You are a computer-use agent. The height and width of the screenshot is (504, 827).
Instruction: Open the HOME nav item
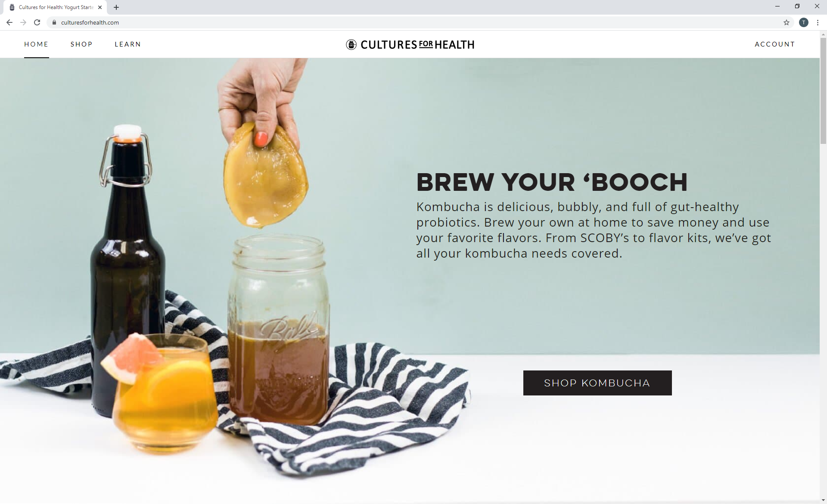tap(36, 44)
